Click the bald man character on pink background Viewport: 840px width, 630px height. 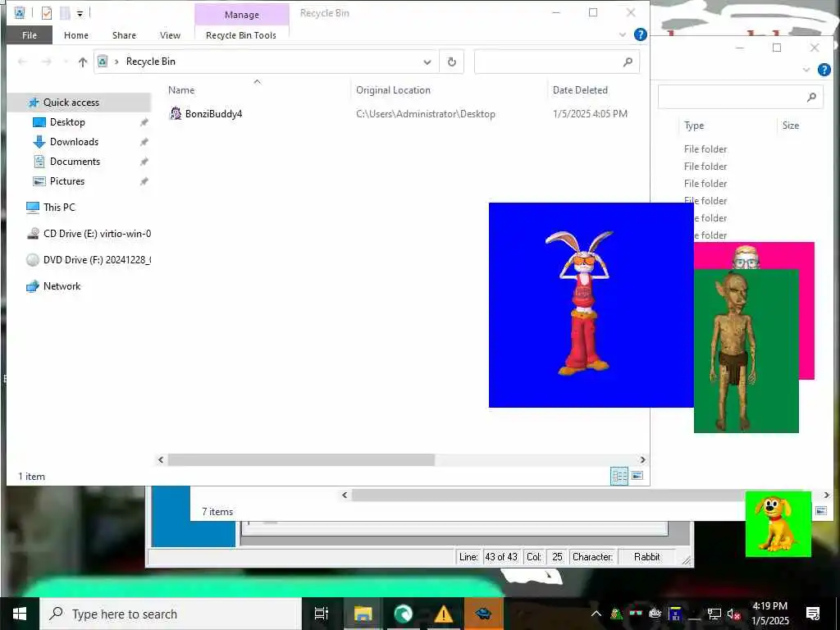(x=746, y=257)
